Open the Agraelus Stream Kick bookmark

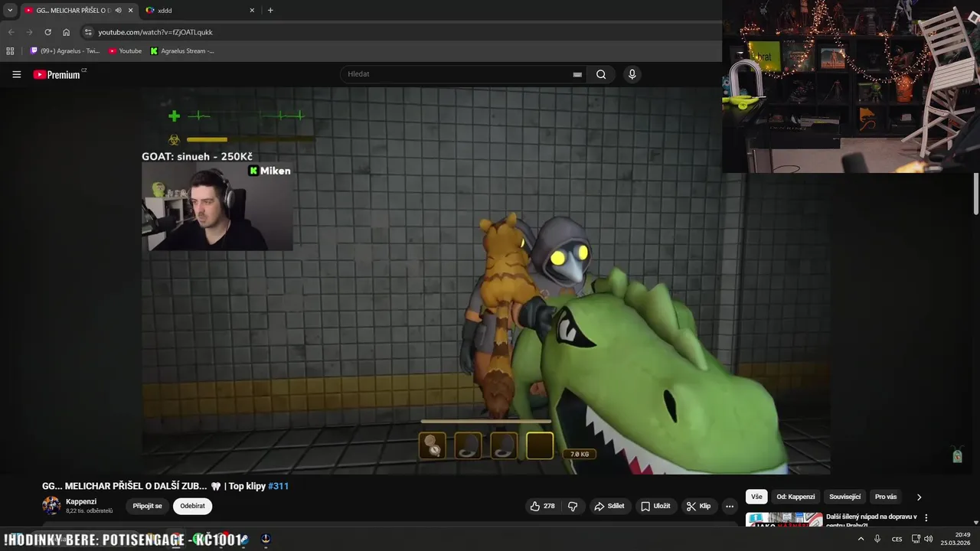(x=182, y=51)
